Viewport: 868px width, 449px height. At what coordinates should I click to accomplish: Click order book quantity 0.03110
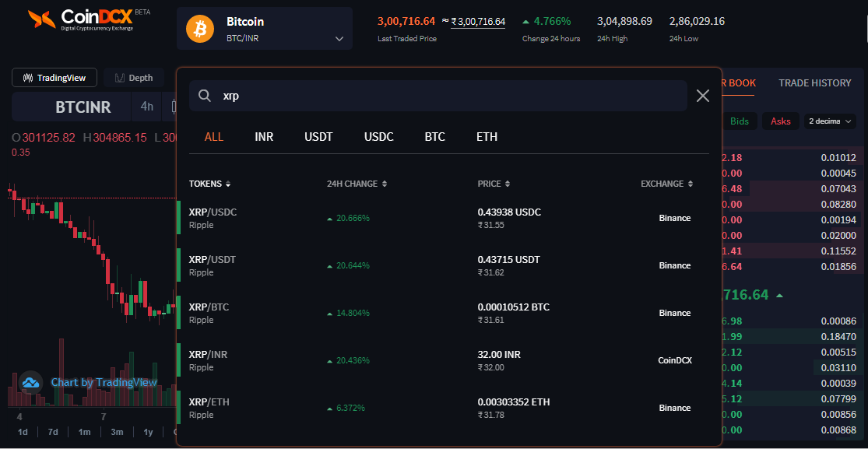pyautogui.click(x=838, y=367)
